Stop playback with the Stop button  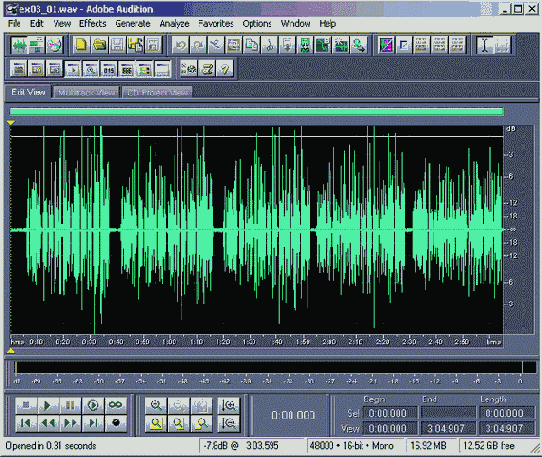(26, 405)
